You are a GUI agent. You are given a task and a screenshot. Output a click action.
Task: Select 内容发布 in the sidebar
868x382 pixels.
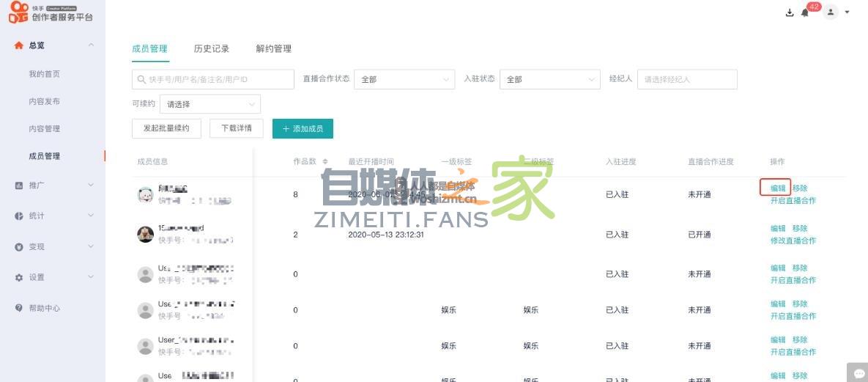click(x=45, y=101)
